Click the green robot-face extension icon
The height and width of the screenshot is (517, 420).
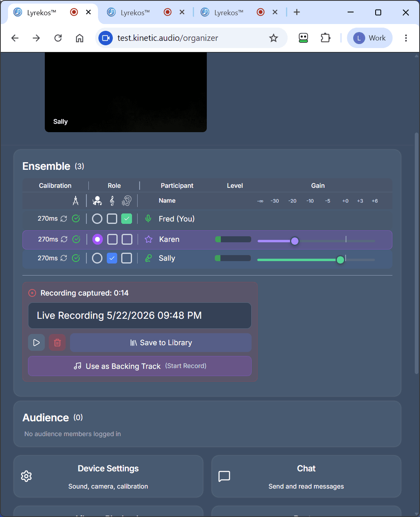coord(304,38)
